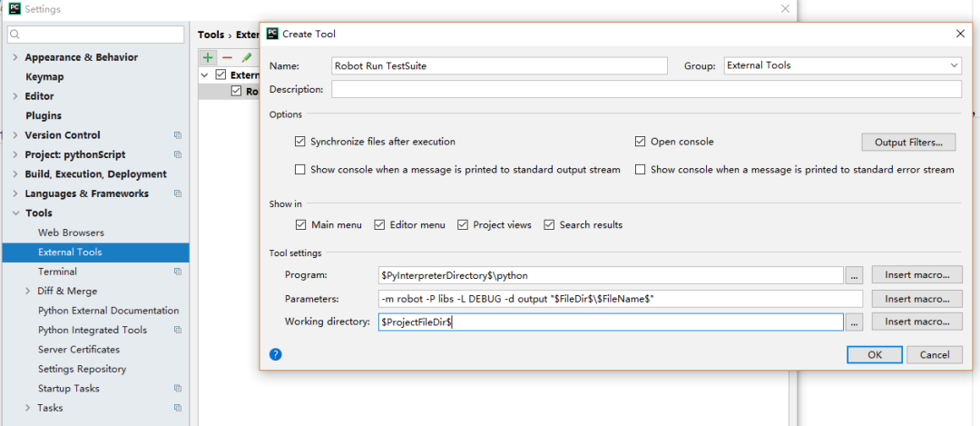Select Terminal in settings tree
Viewport: 980px width, 426px height.
click(x=57, y=272)
